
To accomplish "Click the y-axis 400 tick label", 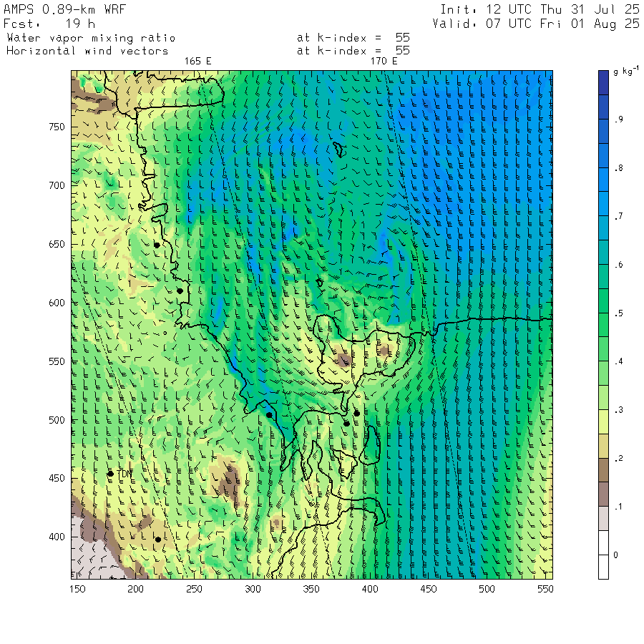I will tap(57, 537).
